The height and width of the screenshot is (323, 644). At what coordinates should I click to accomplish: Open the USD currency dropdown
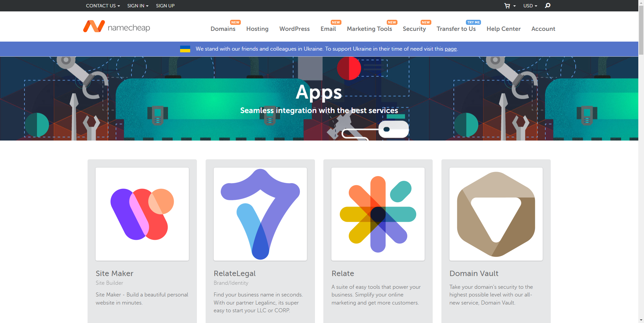(x=530, y=6)
